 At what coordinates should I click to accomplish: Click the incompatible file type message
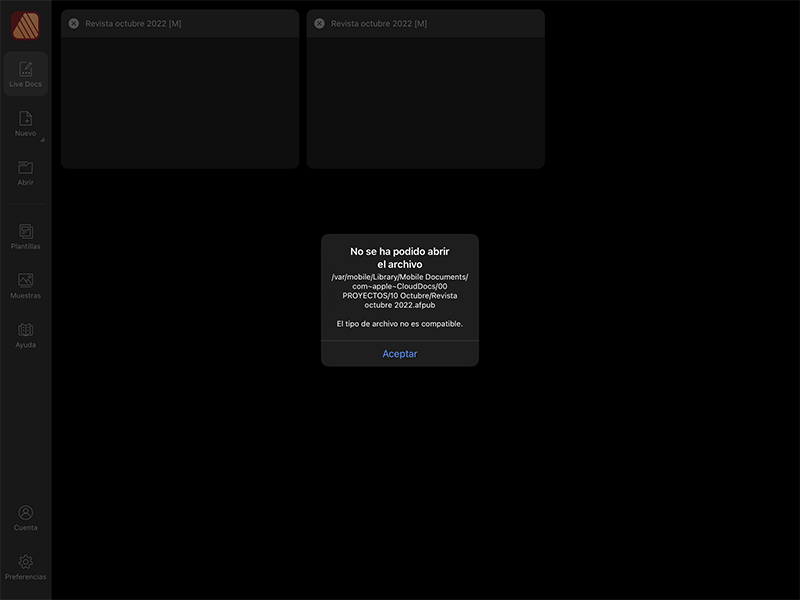[399, 323]
